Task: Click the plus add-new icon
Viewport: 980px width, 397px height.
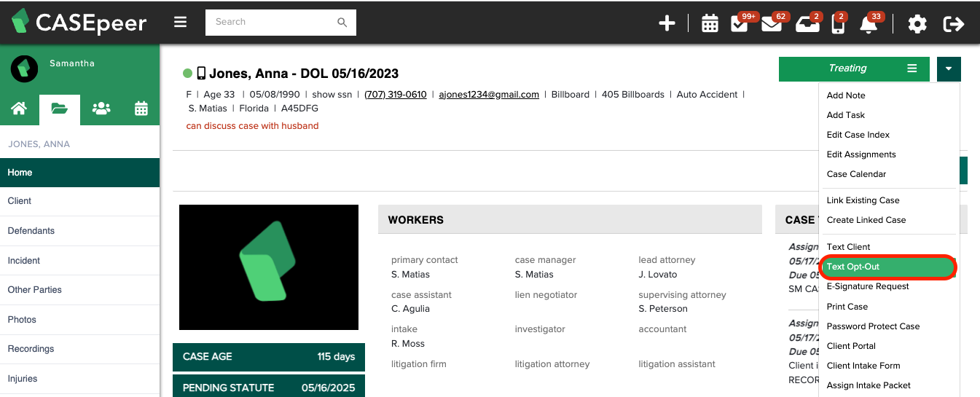Action: click(667, 24)
